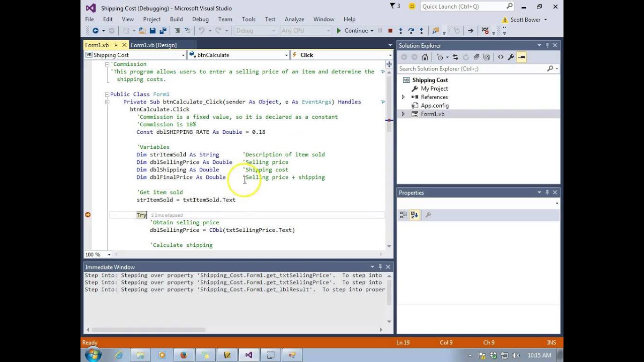The image size is (644, 362).
Task: Open the Solution Explorer window options arrow
Action: tap(539, 45)
